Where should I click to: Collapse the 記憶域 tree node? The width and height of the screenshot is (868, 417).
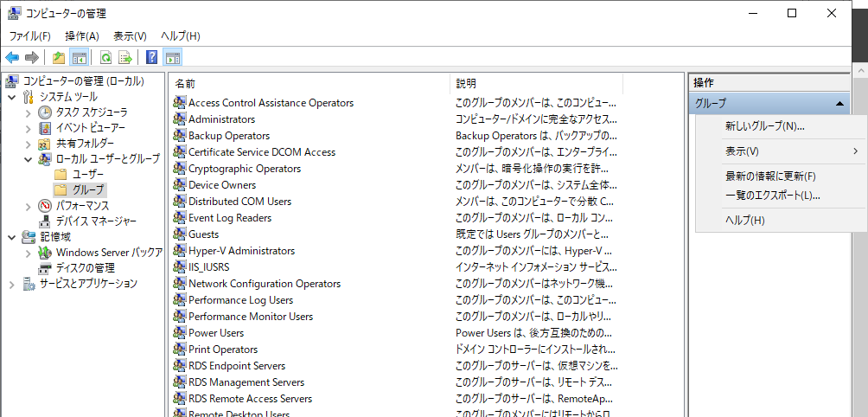click(11, 237)
